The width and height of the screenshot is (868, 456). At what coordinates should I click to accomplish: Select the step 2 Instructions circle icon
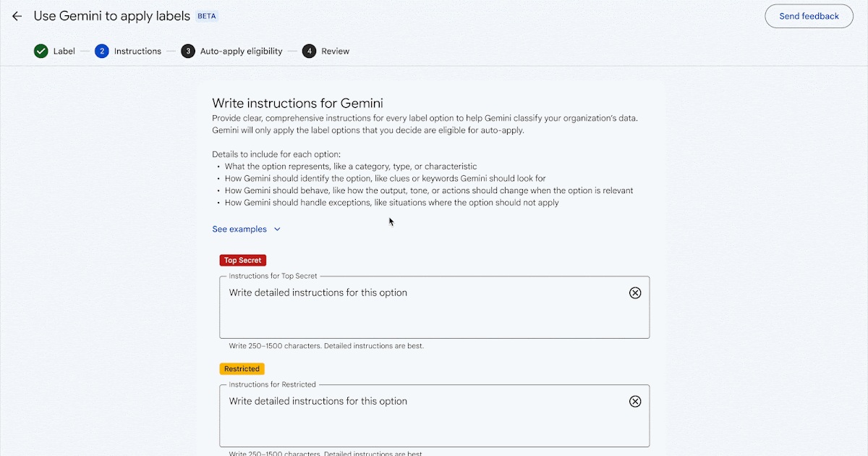pos(102,51)
